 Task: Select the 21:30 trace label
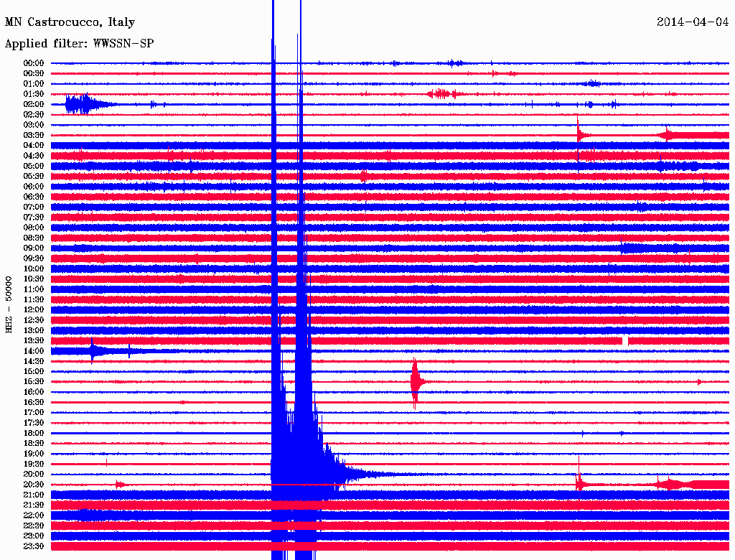(x=34, y=505)
